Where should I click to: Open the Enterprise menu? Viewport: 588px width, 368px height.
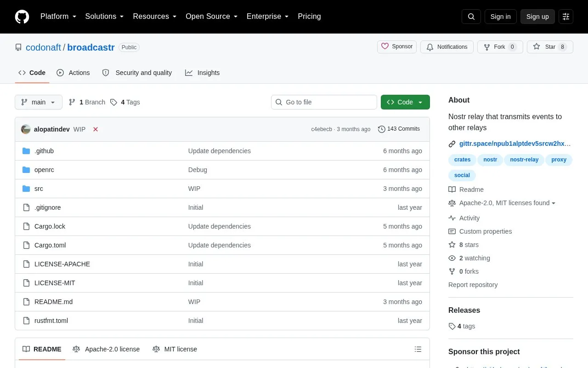click(268, 17)
